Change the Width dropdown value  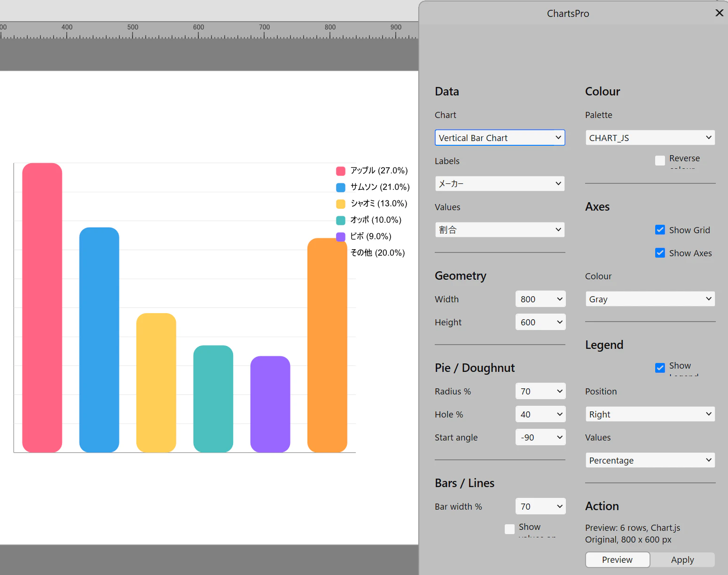point(540,299)
